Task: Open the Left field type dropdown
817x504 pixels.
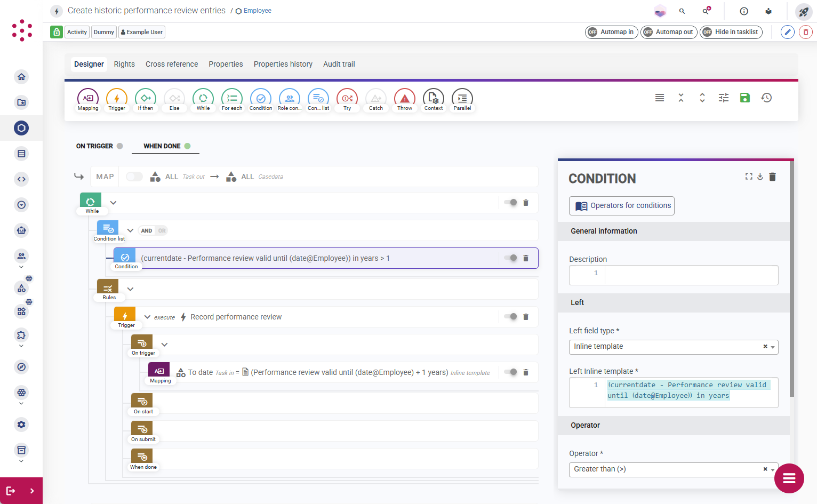Action: point(674,347)
